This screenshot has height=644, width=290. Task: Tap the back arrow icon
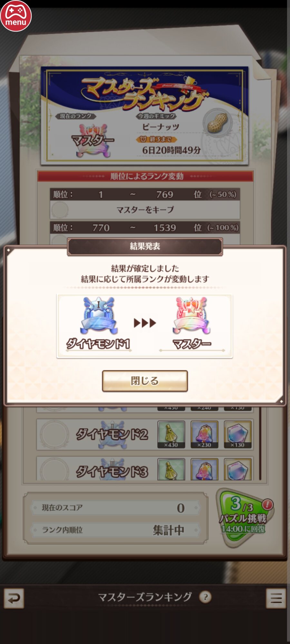click(14, 598)
